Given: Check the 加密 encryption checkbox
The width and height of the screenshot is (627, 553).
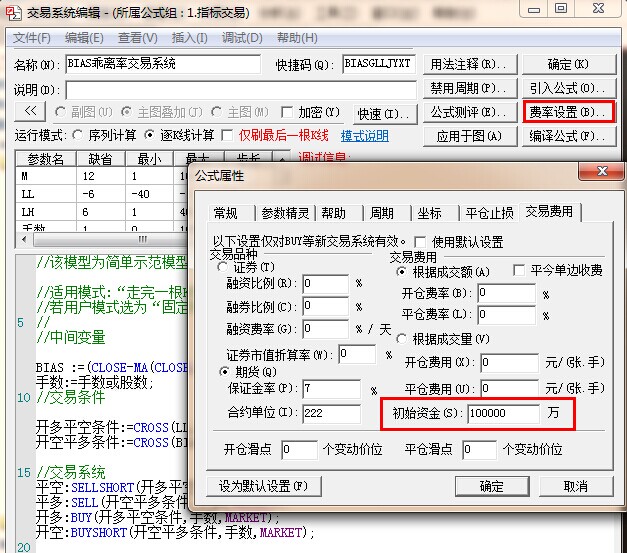Looking at the screenshot, I should coord(287,112).
